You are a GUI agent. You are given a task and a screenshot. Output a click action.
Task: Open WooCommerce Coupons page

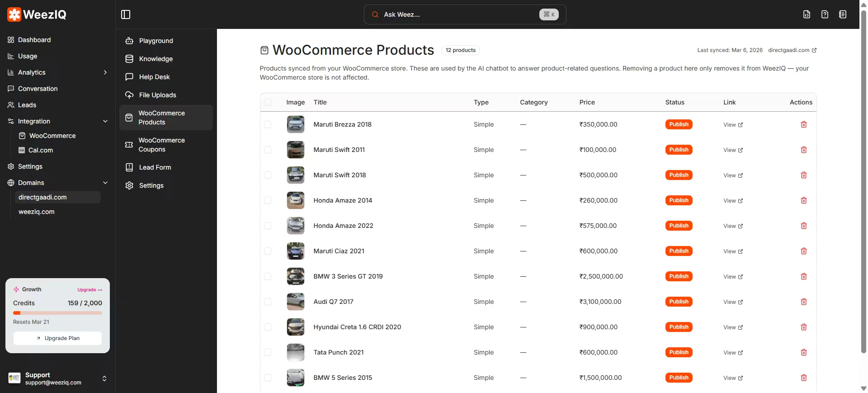coord(166,145)
